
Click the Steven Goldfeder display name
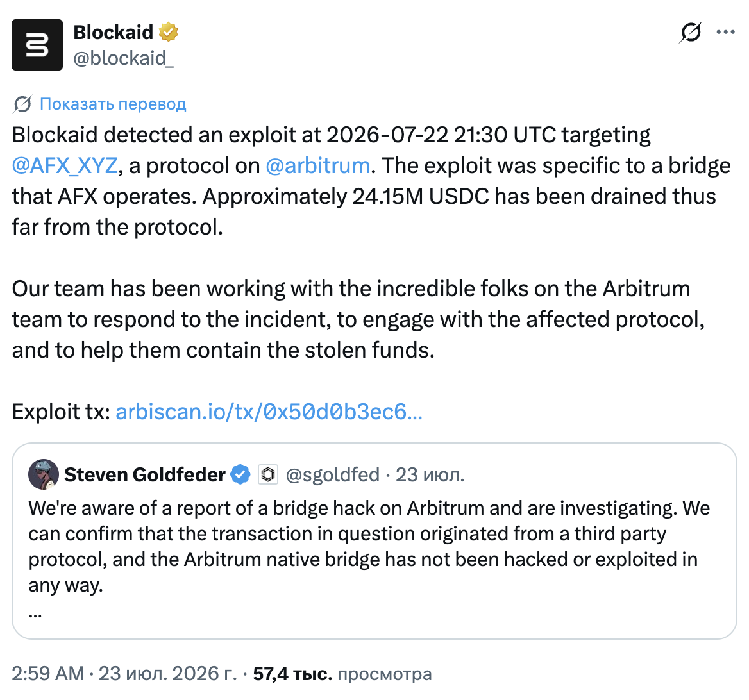(145, 474)
